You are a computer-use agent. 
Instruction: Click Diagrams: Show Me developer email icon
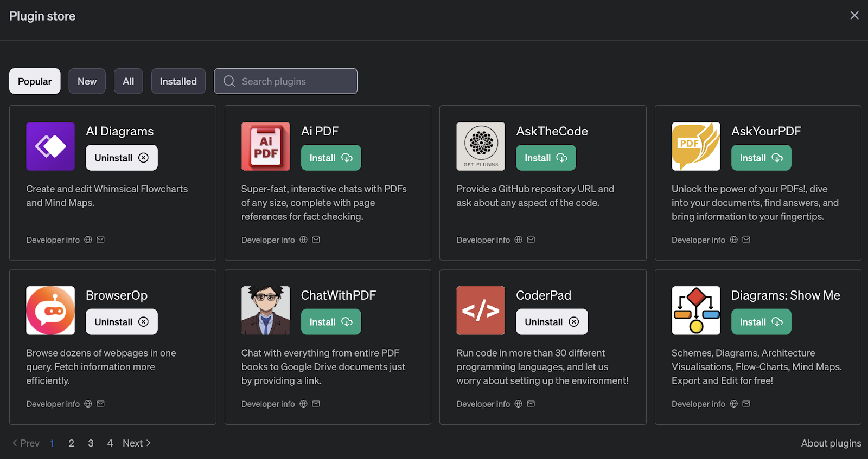click(746, 404)
